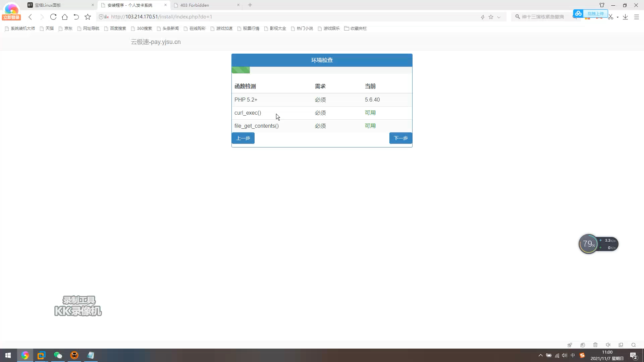This screenshot has height=362, width=644.
Task: Click rocket accelerator icon in status bar
Action: [570, 345]
